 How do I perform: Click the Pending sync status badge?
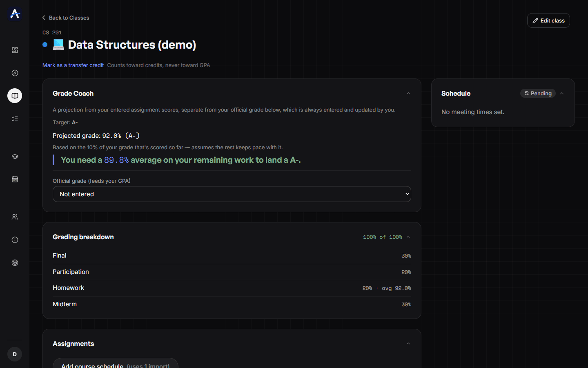(x=538, y=93)
